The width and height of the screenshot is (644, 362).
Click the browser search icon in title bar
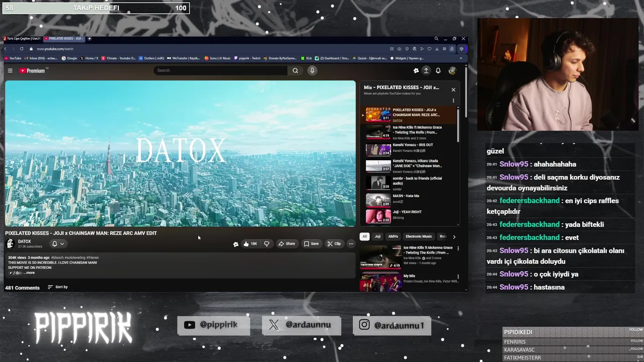436,39
